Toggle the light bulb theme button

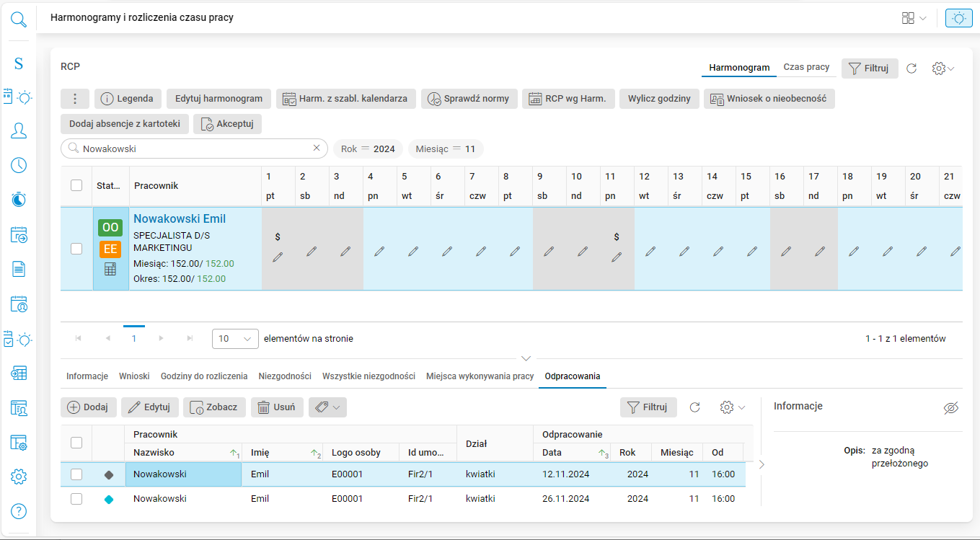pyautogui.click(x=958, y=18)
